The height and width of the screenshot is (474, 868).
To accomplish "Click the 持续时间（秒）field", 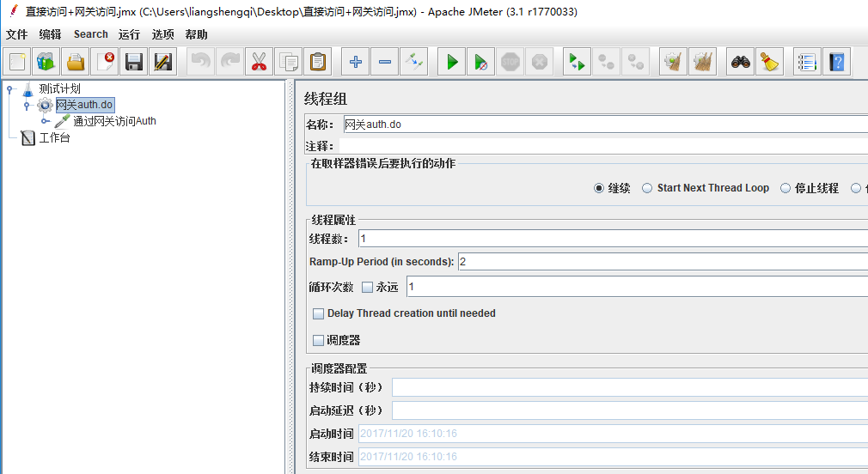I will (630, 387).
